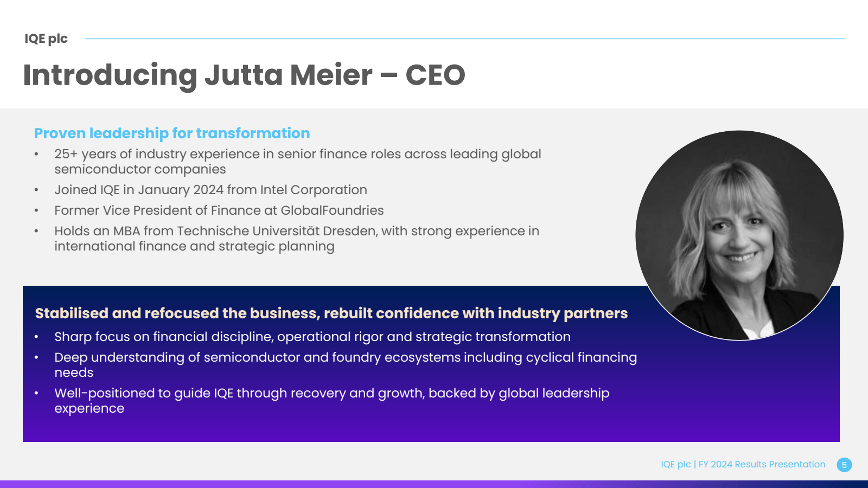The width and height of the screenshot is (868, 488).
Task: Click the 'Sharp focus on financial discipline' bullet
Action: [x=312, y=337]
